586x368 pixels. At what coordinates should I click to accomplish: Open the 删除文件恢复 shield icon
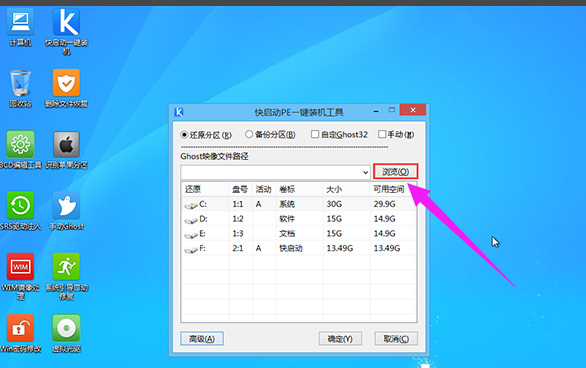[x=66, y=83]
